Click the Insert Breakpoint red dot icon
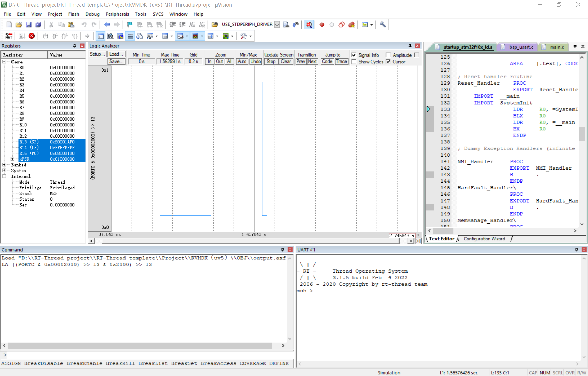Viewport: 588px width, 376px height. point(322,25)
